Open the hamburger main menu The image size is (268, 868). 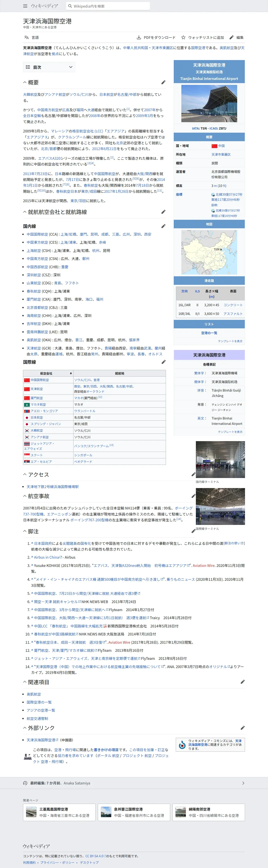click(x=25, y=6)
